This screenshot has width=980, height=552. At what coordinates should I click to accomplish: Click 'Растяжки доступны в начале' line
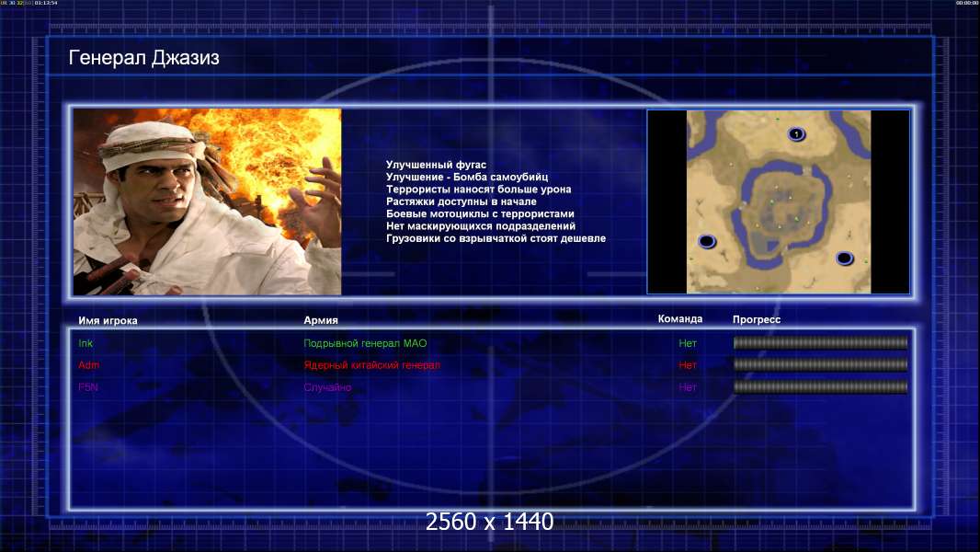click(462, 201)
